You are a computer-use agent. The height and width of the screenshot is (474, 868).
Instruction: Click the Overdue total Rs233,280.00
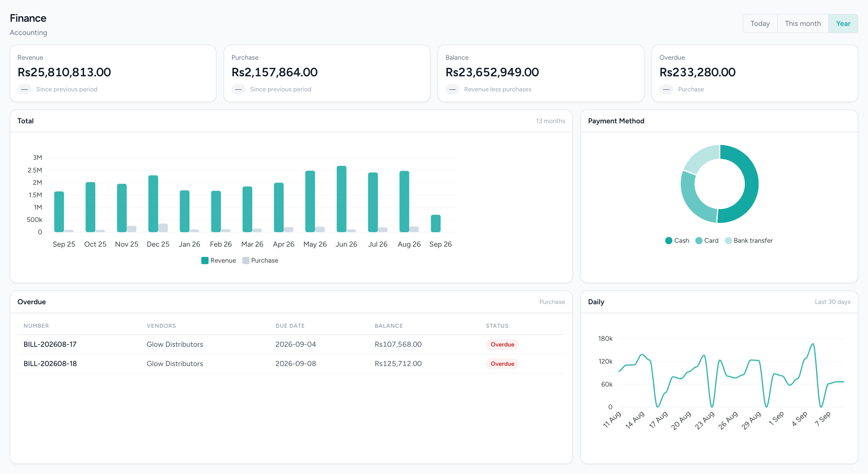point(697,72)
